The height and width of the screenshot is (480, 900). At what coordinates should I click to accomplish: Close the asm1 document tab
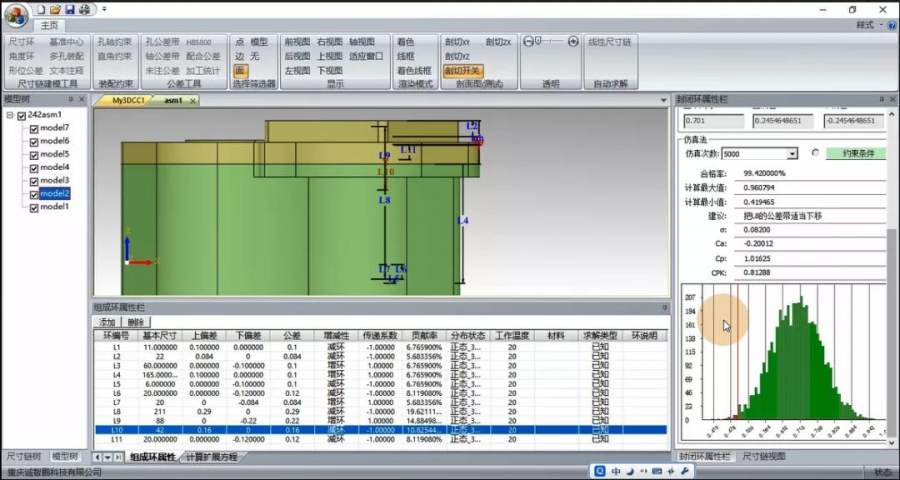pos(192,101)
